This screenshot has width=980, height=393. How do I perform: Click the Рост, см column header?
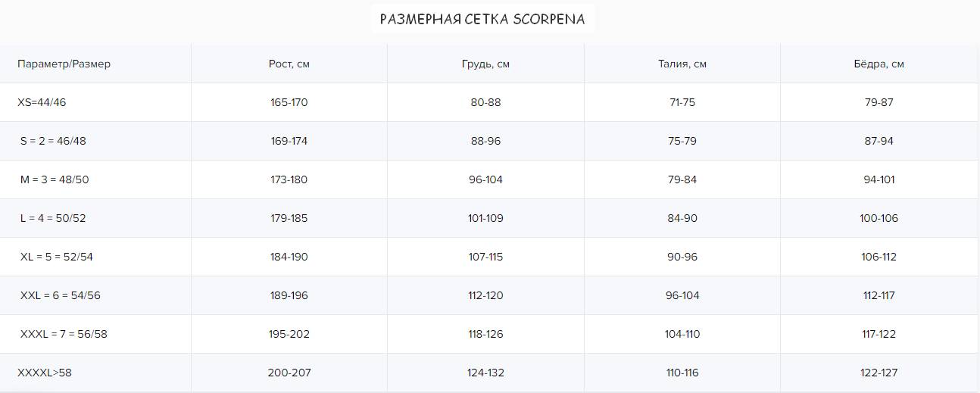[289, 64]
